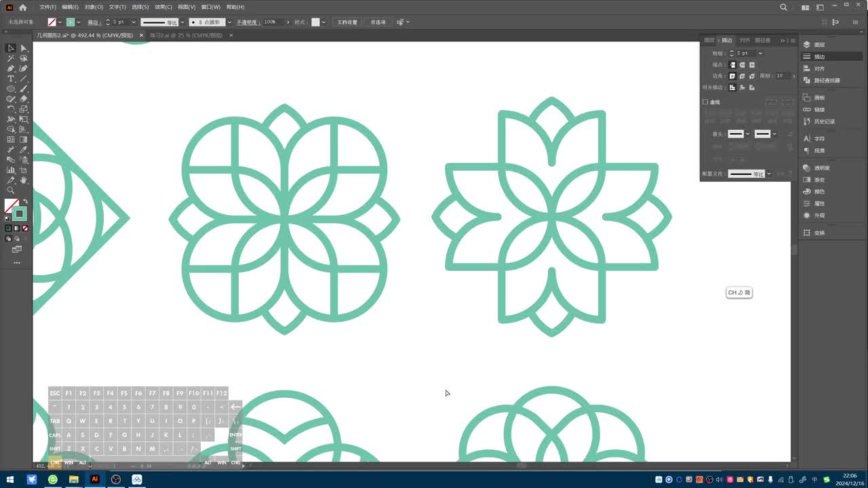
Task: Expand the 样式 graphic style dropdown
Action: (323, 22)
